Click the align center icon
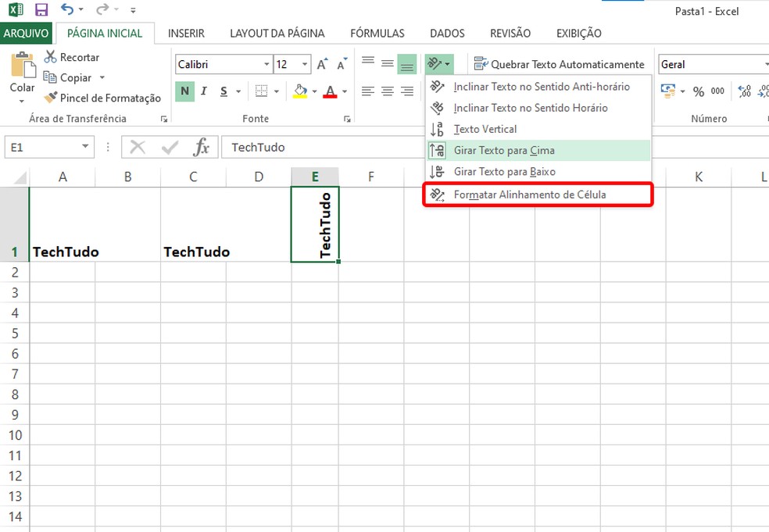Image resolution: width=769 pixels, height=532 pixels. (386, 91)
